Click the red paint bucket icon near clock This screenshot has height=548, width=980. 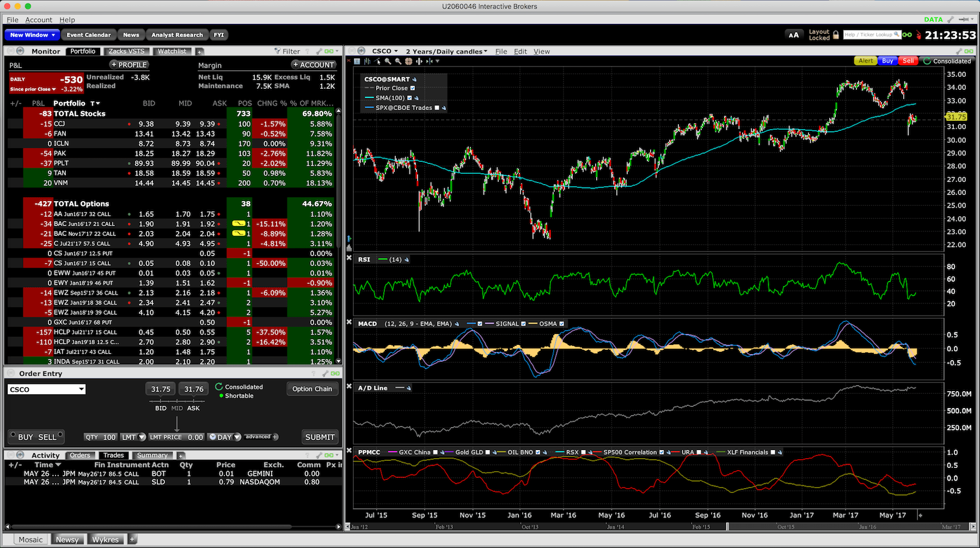[x=918, y=35]
